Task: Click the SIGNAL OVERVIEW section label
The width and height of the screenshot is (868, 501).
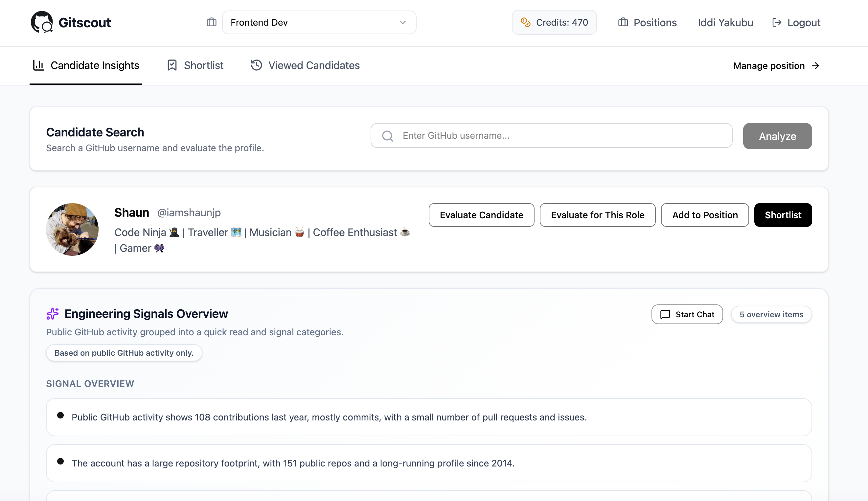Action: point(90,383)
